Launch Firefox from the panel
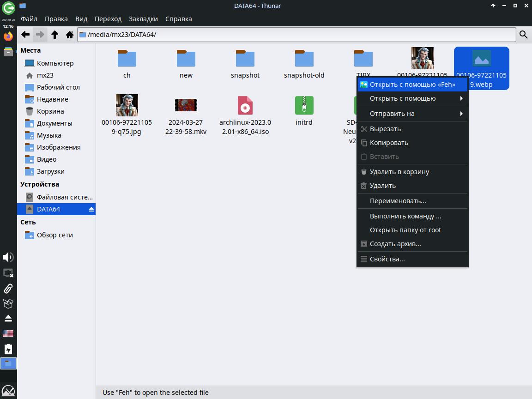This screenshot has height=399, width=532. (8, 36)
